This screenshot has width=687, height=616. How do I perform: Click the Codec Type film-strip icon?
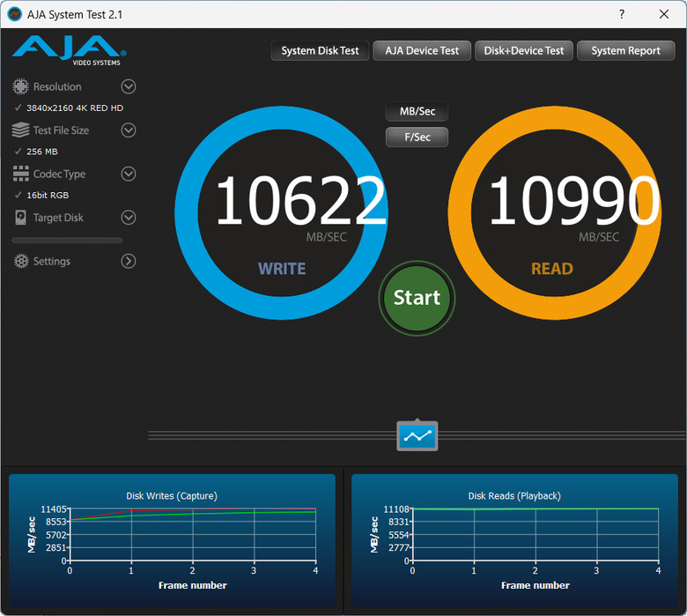tap(20, 174)
